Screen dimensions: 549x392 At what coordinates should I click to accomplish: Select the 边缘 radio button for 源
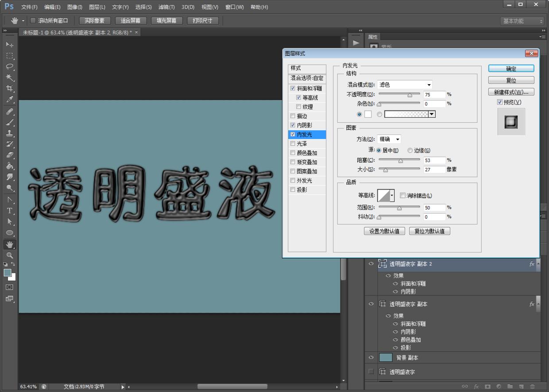pos(410,150)
